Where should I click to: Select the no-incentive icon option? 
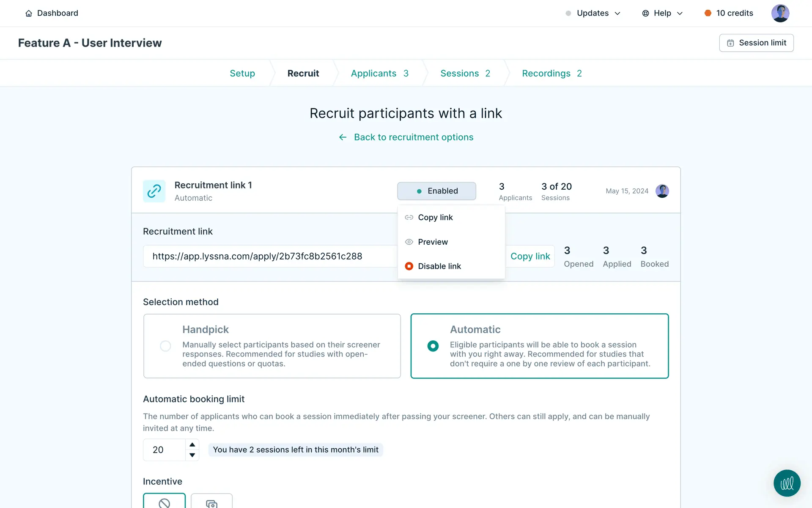(165, 502)
